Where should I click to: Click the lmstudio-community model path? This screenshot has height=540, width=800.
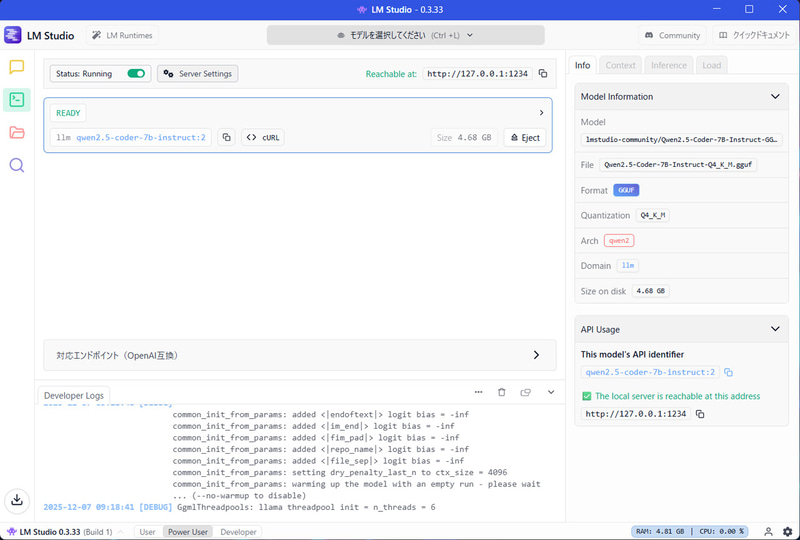pos(681,140)
